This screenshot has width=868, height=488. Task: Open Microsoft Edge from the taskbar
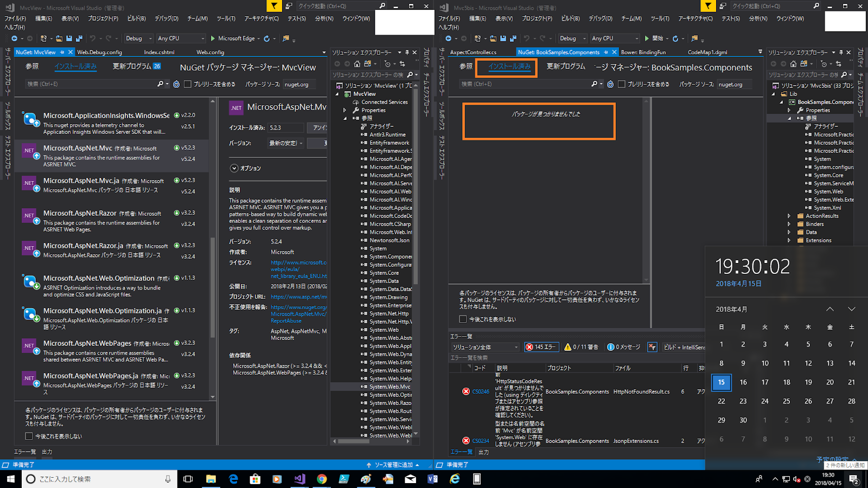pos(233,479)
